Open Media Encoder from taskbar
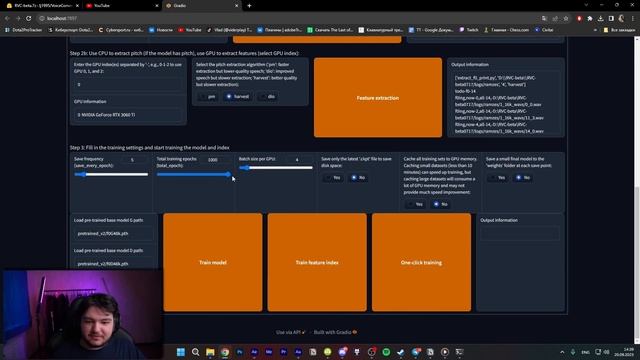Image resolution: width=640 pixels, height=360 pixels. [x=269, y=352]
